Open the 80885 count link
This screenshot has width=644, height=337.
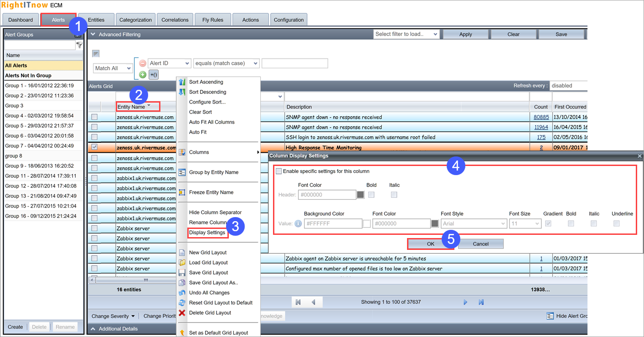541,117
